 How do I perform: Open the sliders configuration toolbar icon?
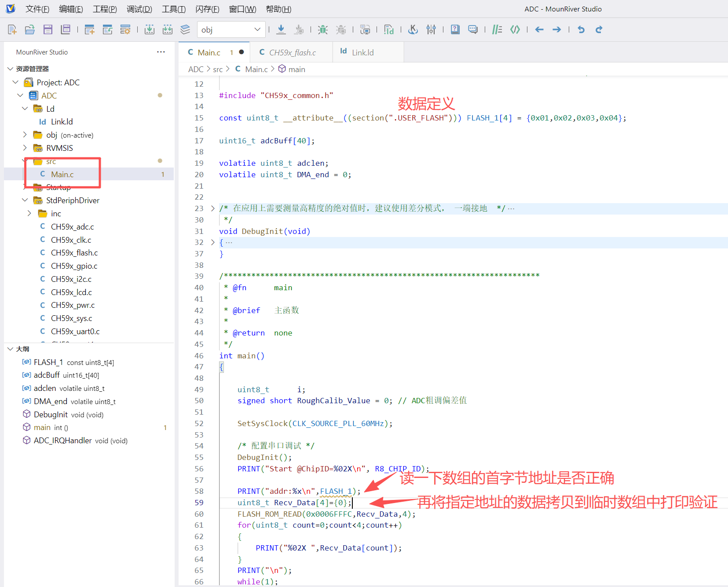pyautogui.click(x=431, y=29)
